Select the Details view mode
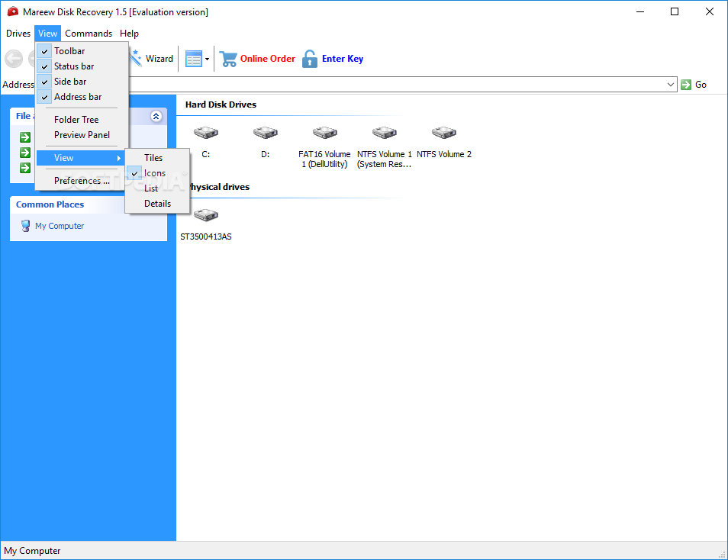The image size is (728, 560). click(x=157, y=204)
